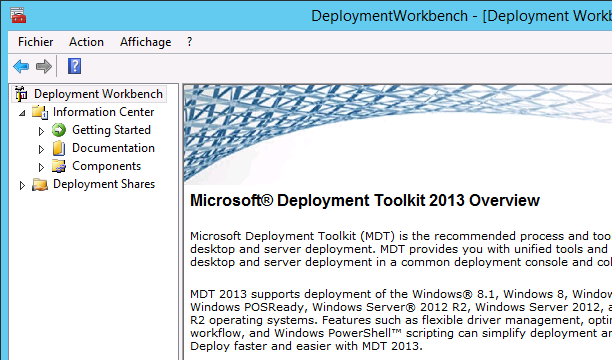612x360 pixels.
Task: Select Information Center in the tree
Action: pos(103,112)
